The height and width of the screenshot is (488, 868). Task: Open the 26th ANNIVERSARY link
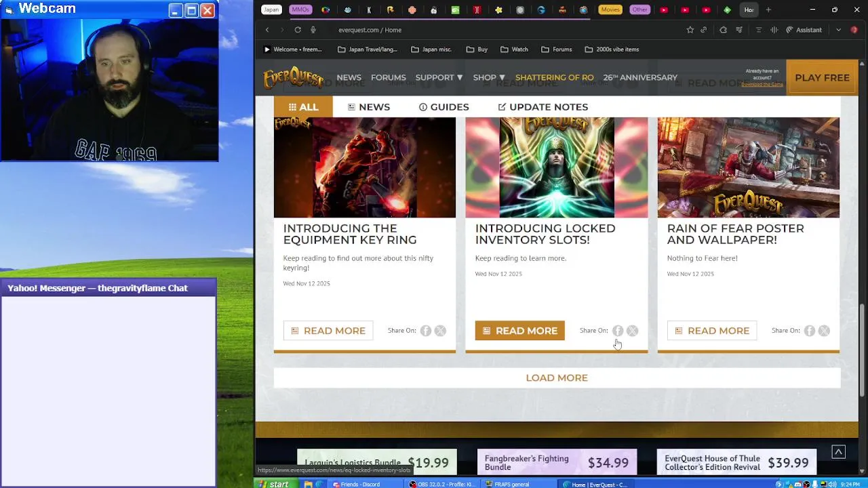[640, 78]
